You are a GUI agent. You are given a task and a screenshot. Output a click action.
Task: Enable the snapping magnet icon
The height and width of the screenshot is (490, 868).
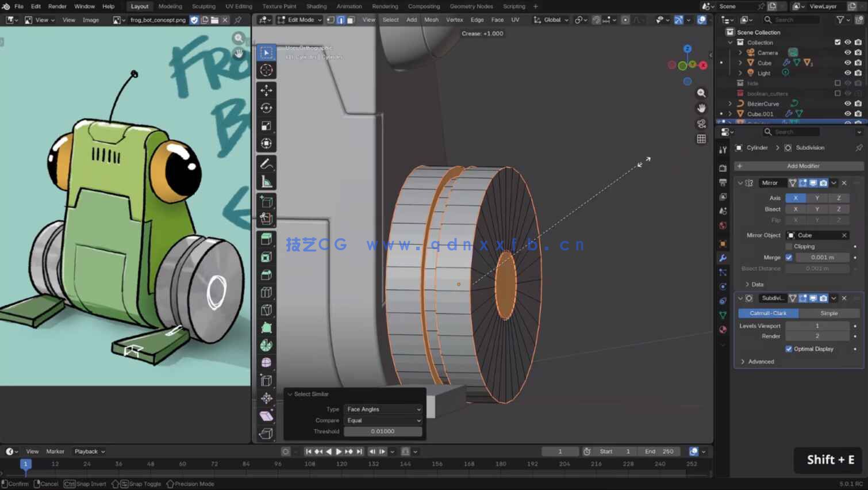[x=579, y=20]
